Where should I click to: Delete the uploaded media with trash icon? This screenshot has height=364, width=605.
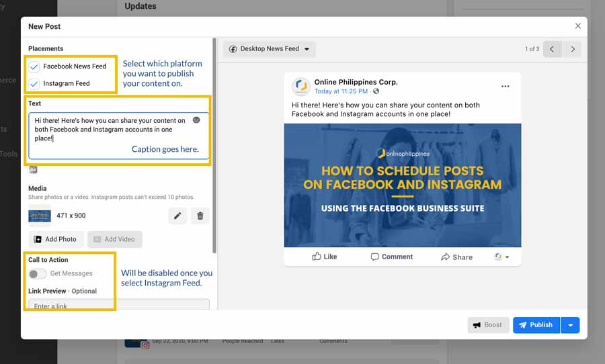[200, 216]
